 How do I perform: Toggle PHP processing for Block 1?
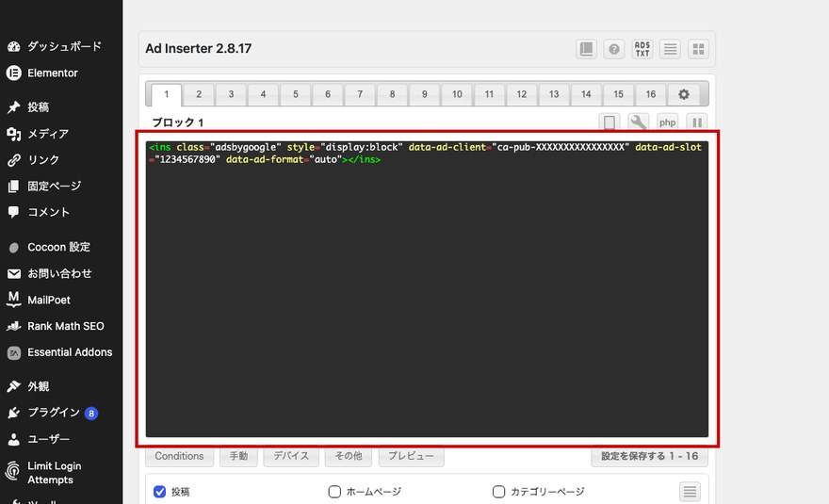point(667,122)
